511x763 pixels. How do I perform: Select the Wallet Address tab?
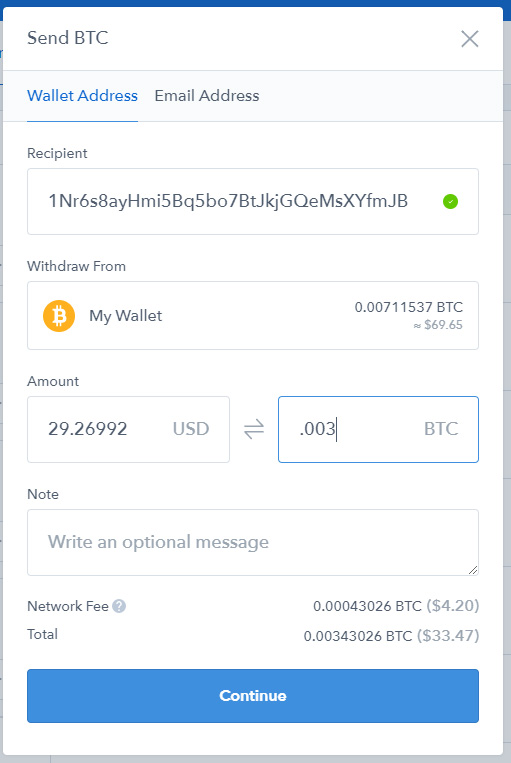pos(82,96)
